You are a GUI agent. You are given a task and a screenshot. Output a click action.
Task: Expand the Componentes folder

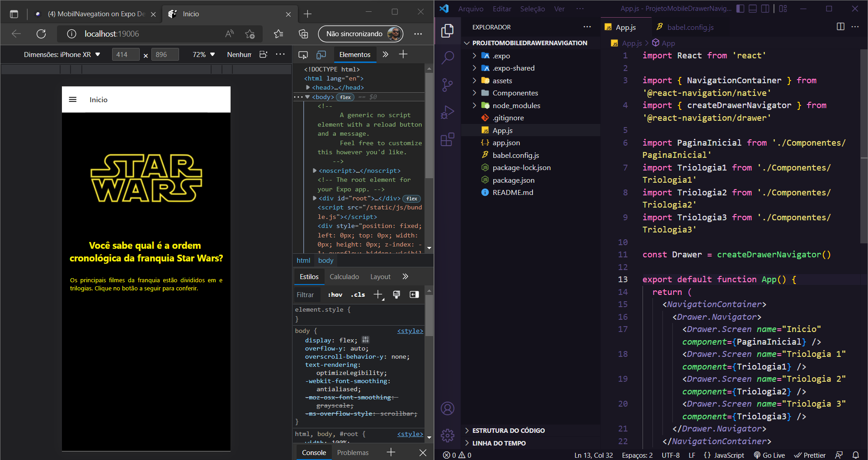(515, 93)
